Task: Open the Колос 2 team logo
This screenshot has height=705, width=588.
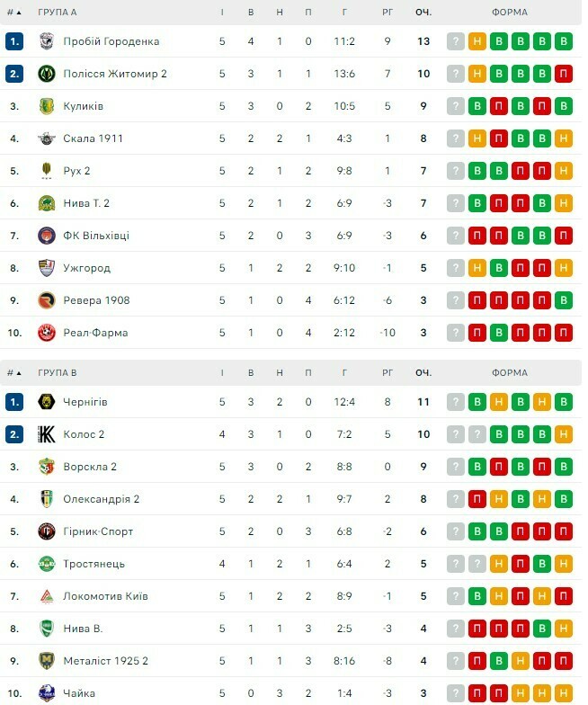Action: point(47,434)
